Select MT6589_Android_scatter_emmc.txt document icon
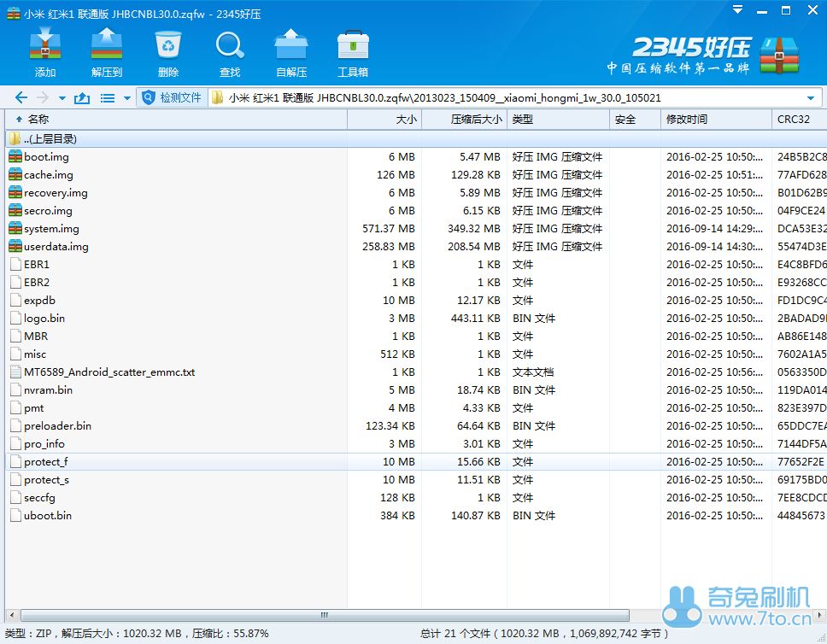Image resolution: width=827 pixels, height=644 pixels. [16, 372]
